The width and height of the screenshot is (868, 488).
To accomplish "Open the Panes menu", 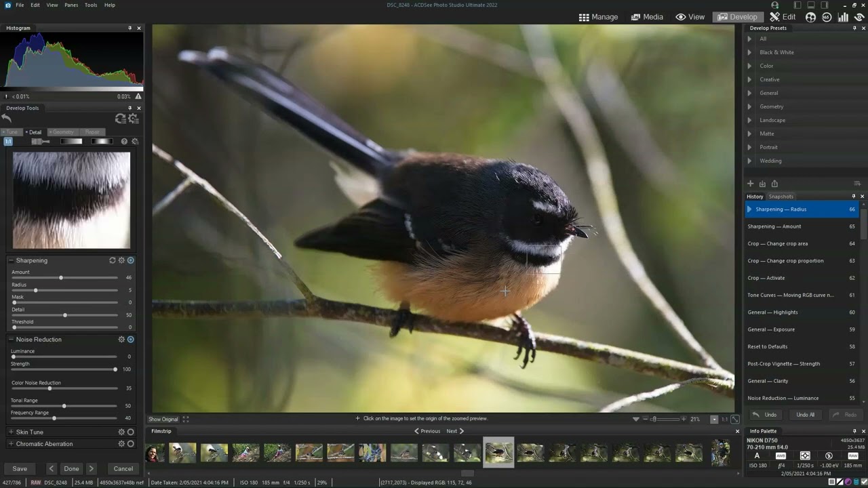I will click(71, 5).
